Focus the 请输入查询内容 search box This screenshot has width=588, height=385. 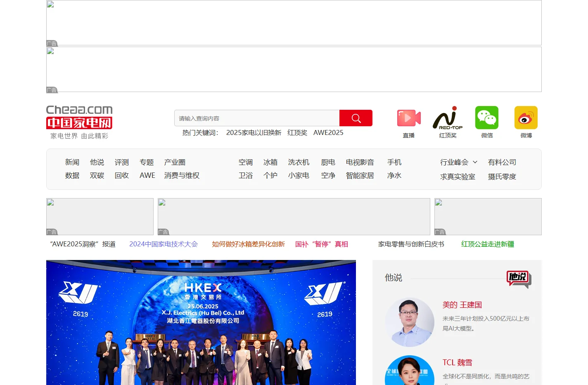[257, 118]
